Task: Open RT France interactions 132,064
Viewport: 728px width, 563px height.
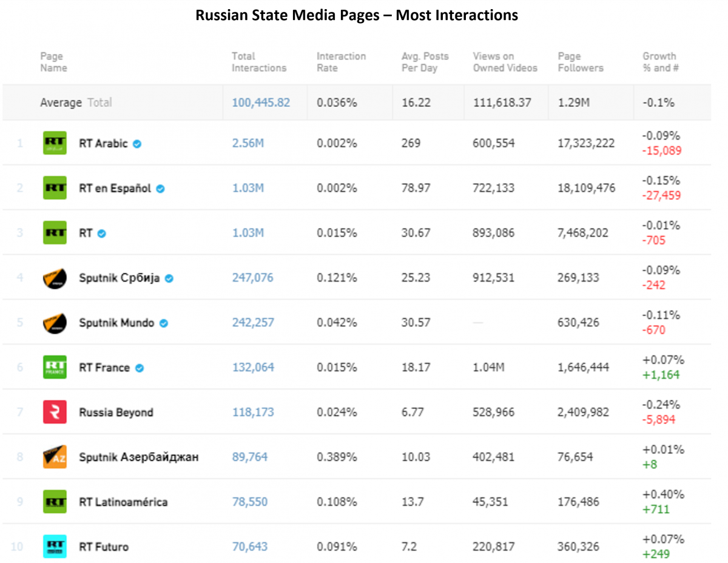Action: 253,368
